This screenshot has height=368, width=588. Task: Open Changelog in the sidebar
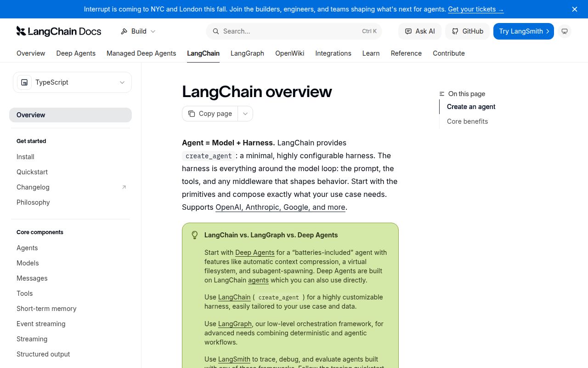click(x=70, y=187)
